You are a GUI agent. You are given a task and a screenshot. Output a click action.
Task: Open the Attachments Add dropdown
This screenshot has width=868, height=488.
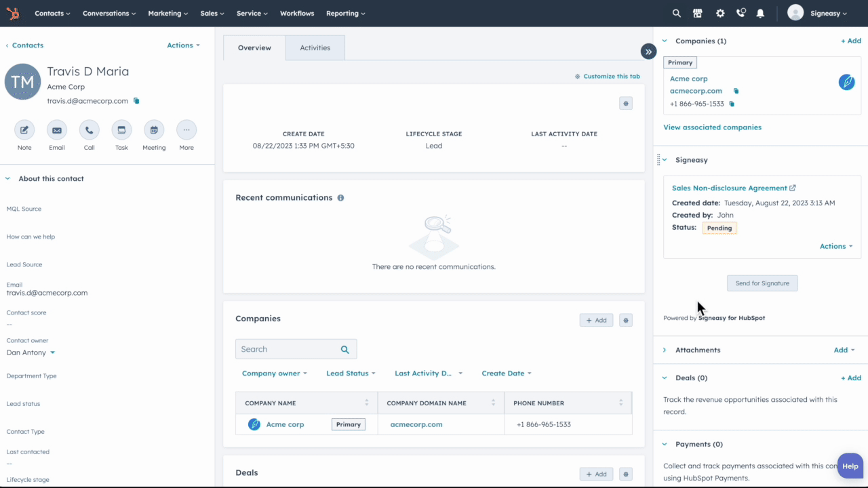pos(844,350)
